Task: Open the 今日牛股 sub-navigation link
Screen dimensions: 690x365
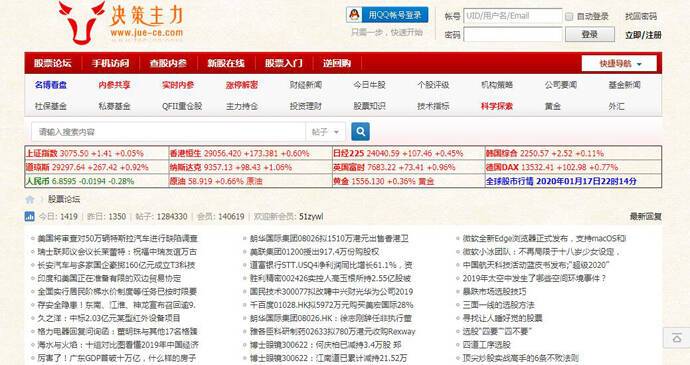Action: (369, 85)
